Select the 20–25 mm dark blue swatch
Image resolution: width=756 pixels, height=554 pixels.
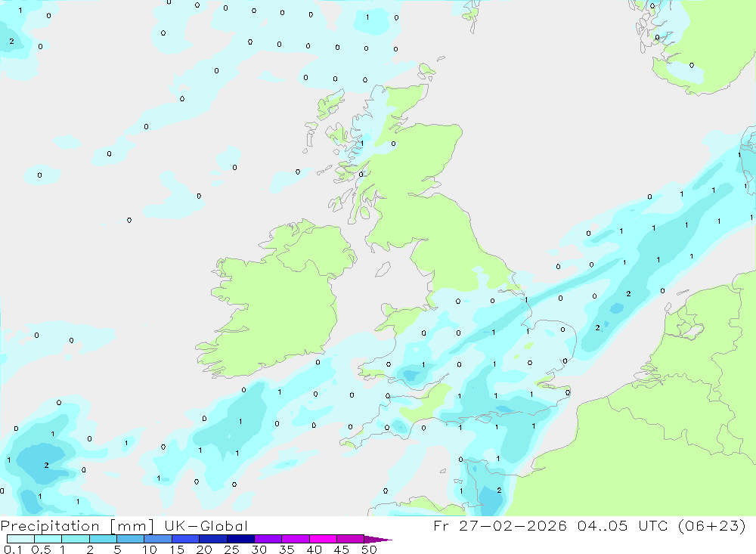pyautogui.click(x=213, y=539)
